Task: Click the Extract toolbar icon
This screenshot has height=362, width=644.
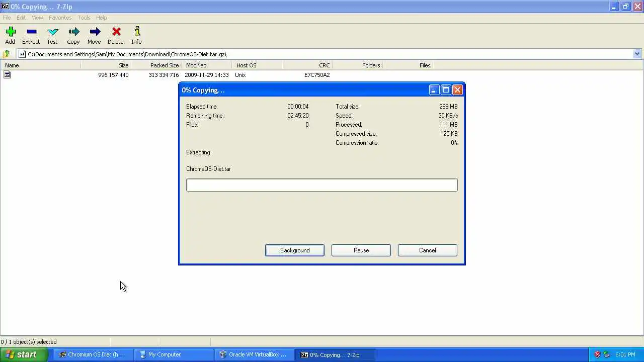Action: coord(31,32)
